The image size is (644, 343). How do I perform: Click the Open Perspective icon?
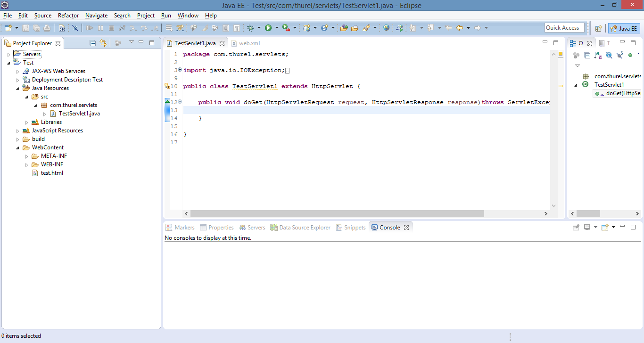pos(598,28)
